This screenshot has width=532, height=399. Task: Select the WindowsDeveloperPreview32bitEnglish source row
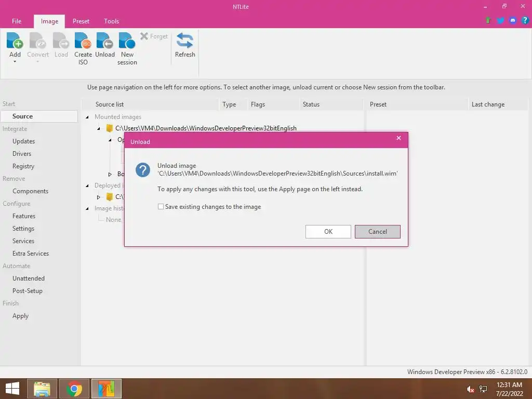[206, 128]
